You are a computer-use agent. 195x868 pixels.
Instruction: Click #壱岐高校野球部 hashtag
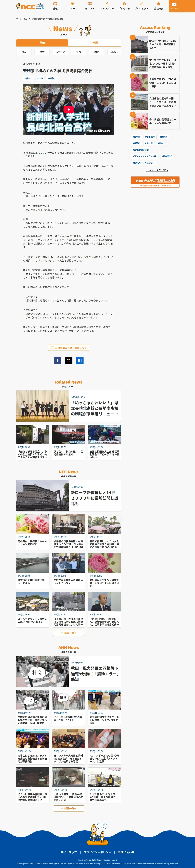point(141,150)
